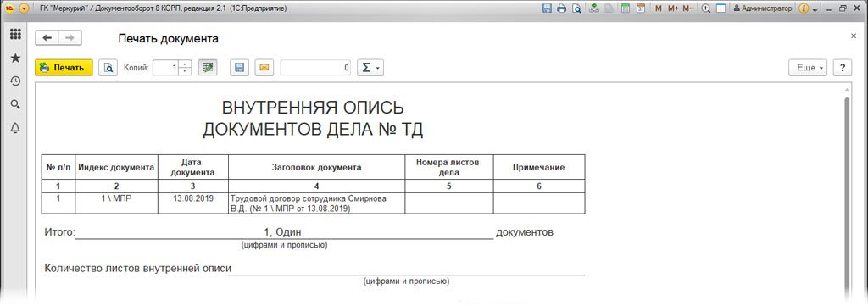Click the get link icon in title bar

tap(593, 8)
